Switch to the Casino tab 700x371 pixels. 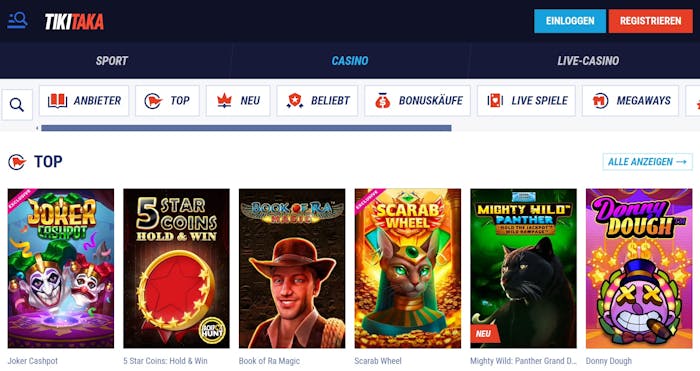coord(350,61)
